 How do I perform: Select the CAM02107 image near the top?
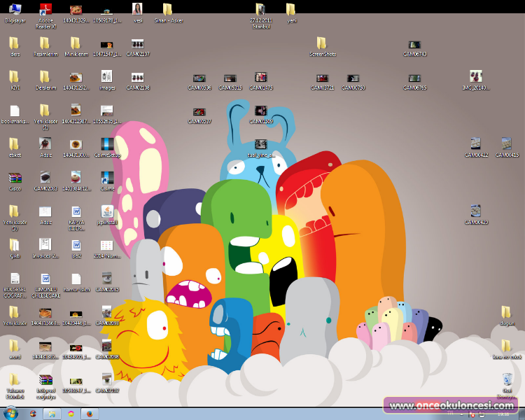pyautogui.click(x=137, y=43)
